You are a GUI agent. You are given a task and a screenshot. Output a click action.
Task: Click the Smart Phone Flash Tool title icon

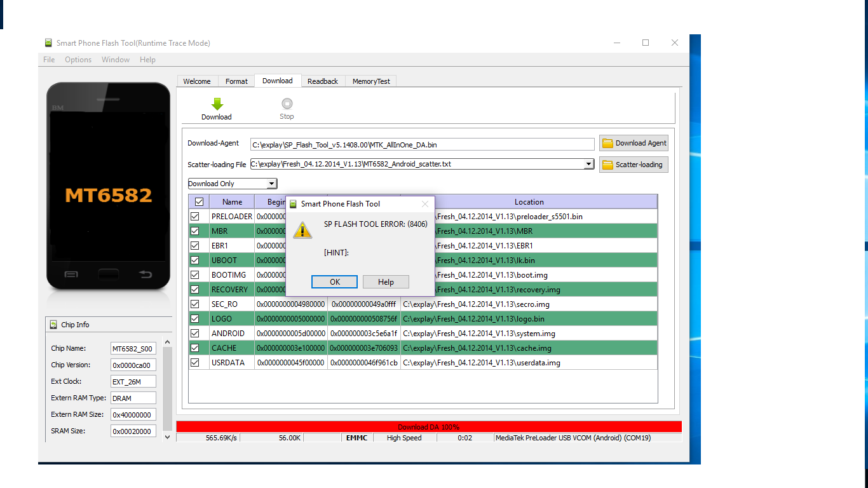[48, 43]
